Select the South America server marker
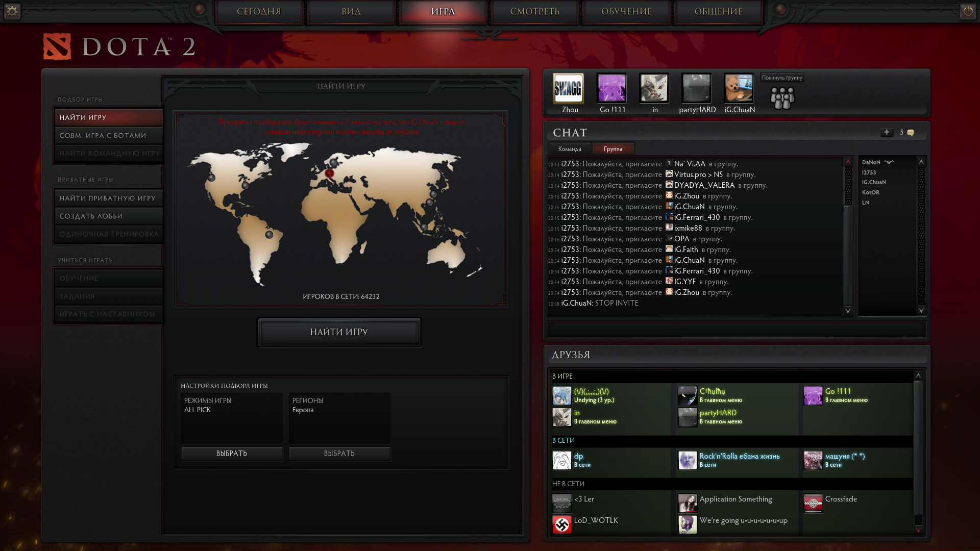Image resolution: width=980 pixels, height=551 pixels. point(269,235)
